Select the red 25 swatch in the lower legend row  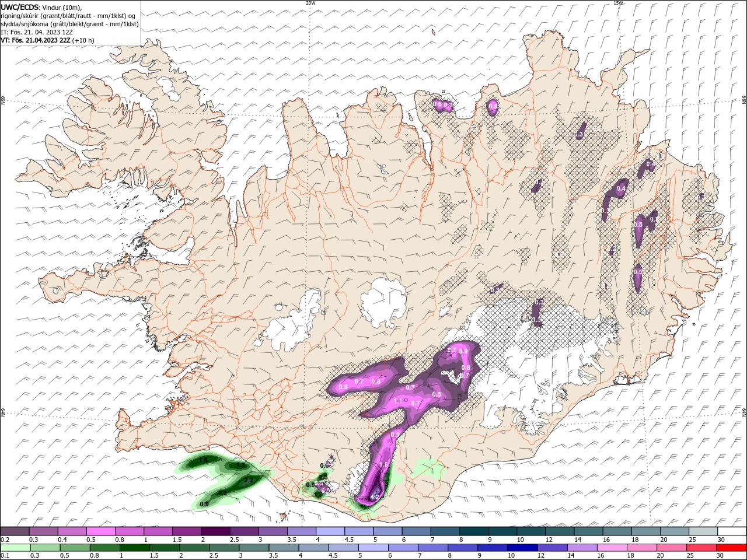701,548
